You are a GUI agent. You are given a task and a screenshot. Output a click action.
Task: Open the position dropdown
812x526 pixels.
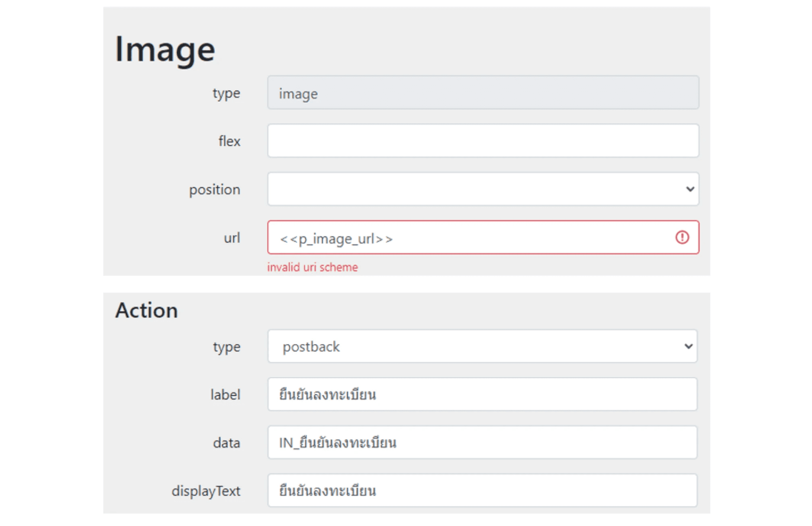[x=483, y=189]
